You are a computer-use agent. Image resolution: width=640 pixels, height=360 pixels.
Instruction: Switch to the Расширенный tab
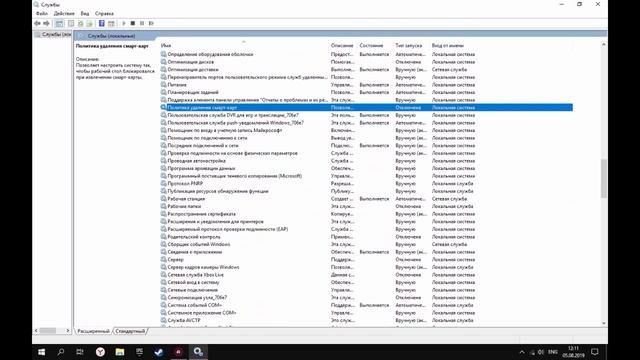[x=93, y=331]
